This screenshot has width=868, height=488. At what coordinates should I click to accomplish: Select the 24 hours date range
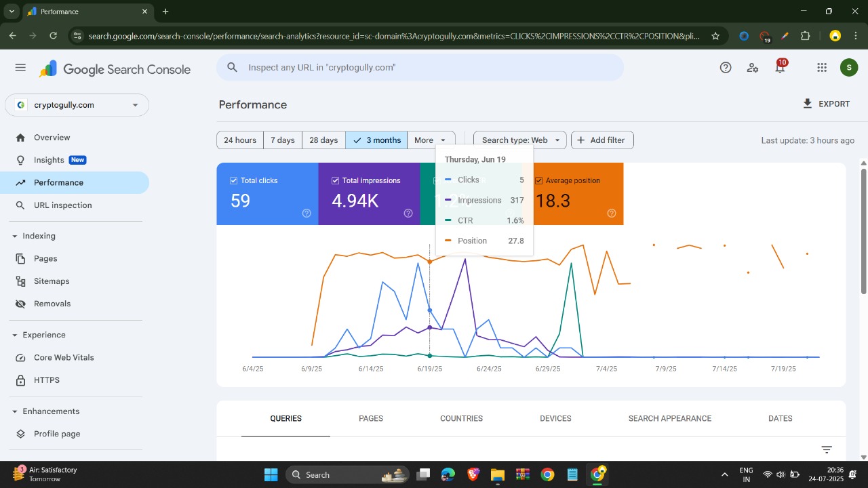[x=240, y=140]
